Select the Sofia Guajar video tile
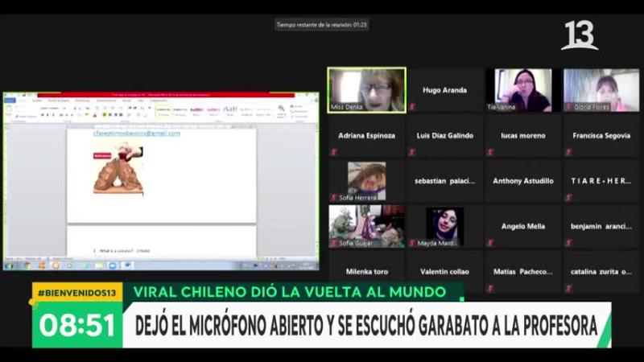644x362 pixels. point(367,226)
